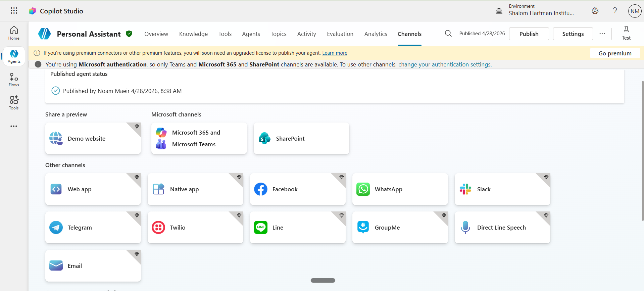Screen dimensions: 644x291
Task: Open change your authentication settings link
Action: click(445, 64)
